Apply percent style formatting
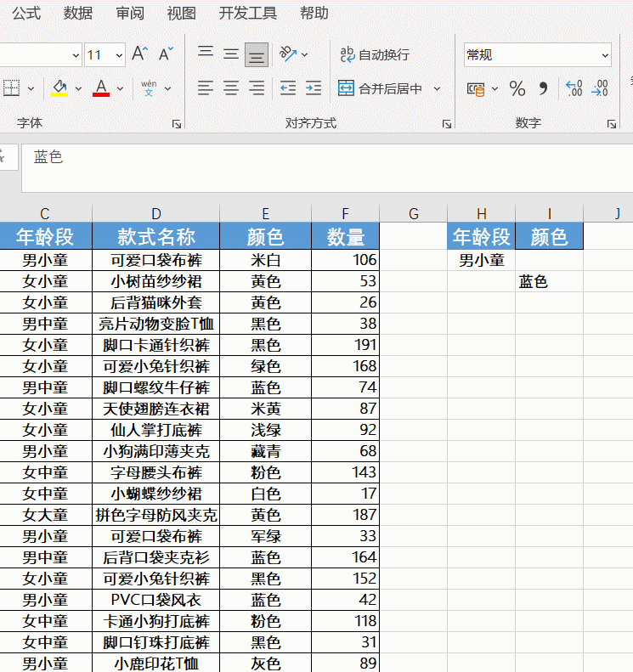The width and height of the screenshot is (633, 672). pyautogui.click(x=517, y=88)
